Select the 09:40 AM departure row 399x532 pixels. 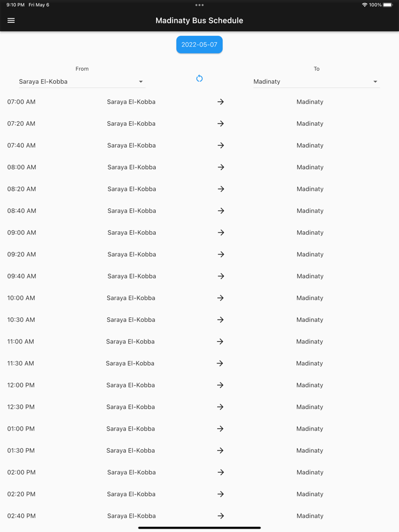coord(199,276)
